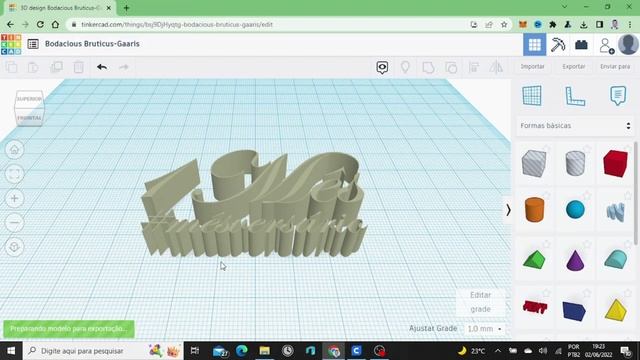640x360 pixels.
Task: Click the Delete trash icon
Action: [x=79, y=67]
